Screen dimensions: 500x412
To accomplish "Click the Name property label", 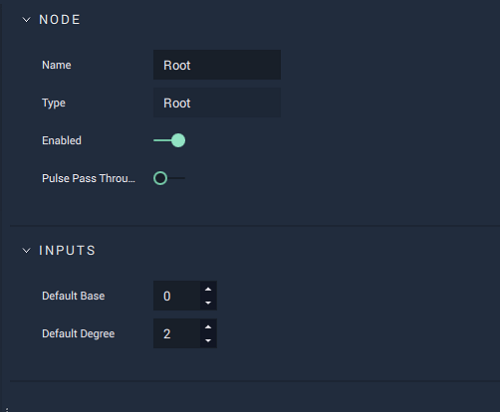I will click(x=57, y=65).
